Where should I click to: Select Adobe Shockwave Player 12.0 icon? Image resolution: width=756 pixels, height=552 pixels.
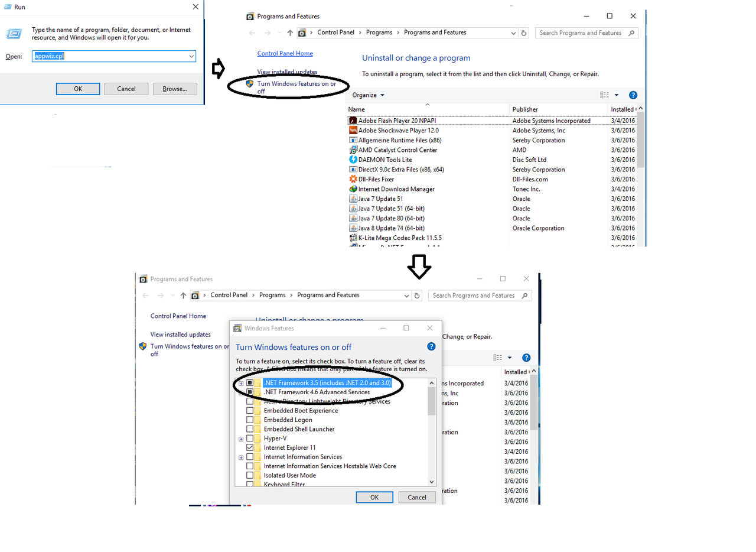(353, 131)
